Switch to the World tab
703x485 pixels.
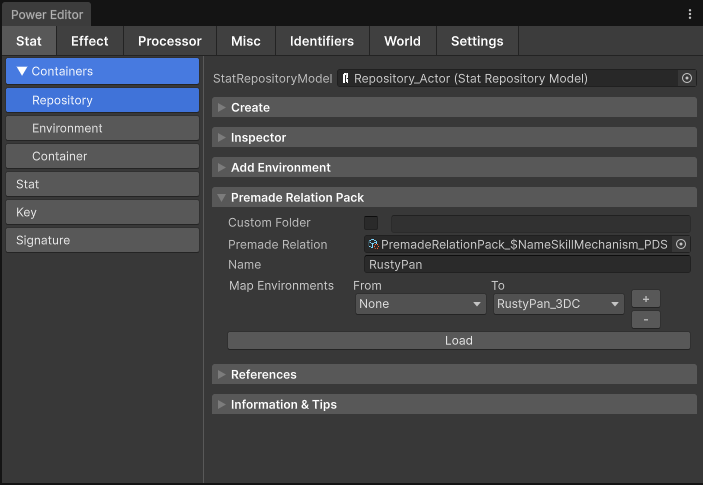tap(403, 41)
